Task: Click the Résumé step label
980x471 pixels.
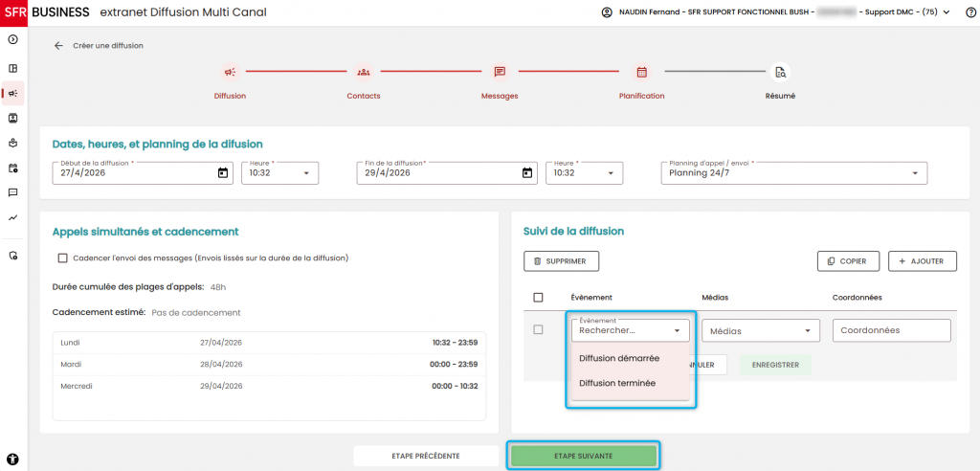Action: (x=780, y=97)
